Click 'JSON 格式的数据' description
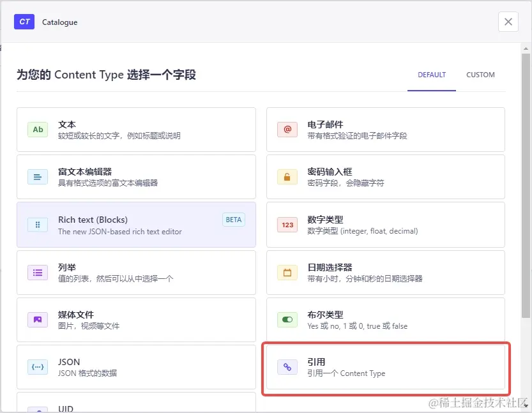Screen dimensions: 532x413 click(87, 373)
